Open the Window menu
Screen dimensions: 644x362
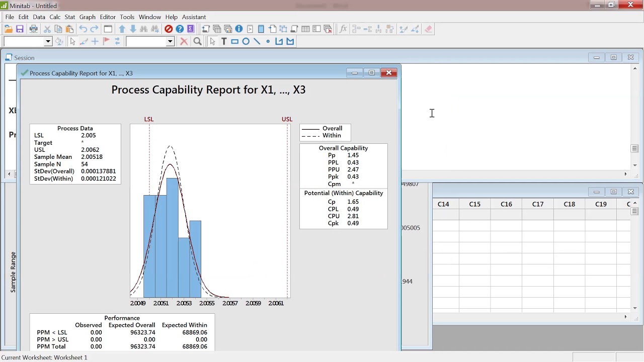click(150, 17)
